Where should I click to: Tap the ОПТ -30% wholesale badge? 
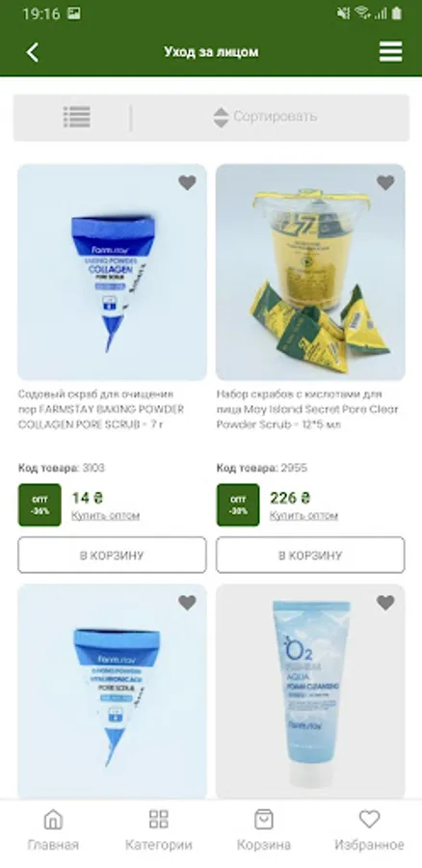[238, 504]
